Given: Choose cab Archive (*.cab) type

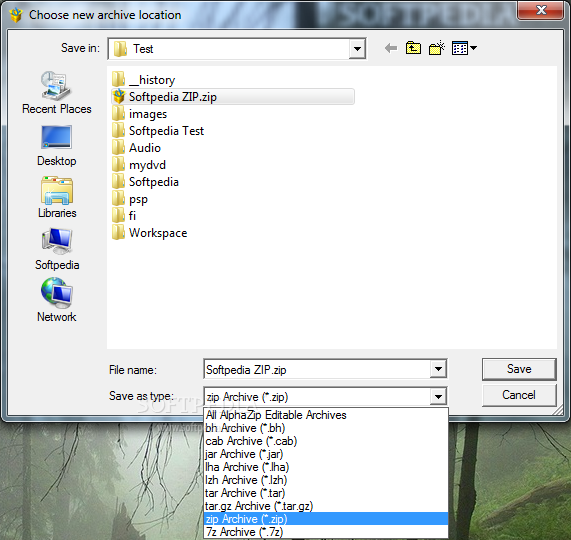Looking at the screenshot, I should pyautogui.click(x=326, y=441).
